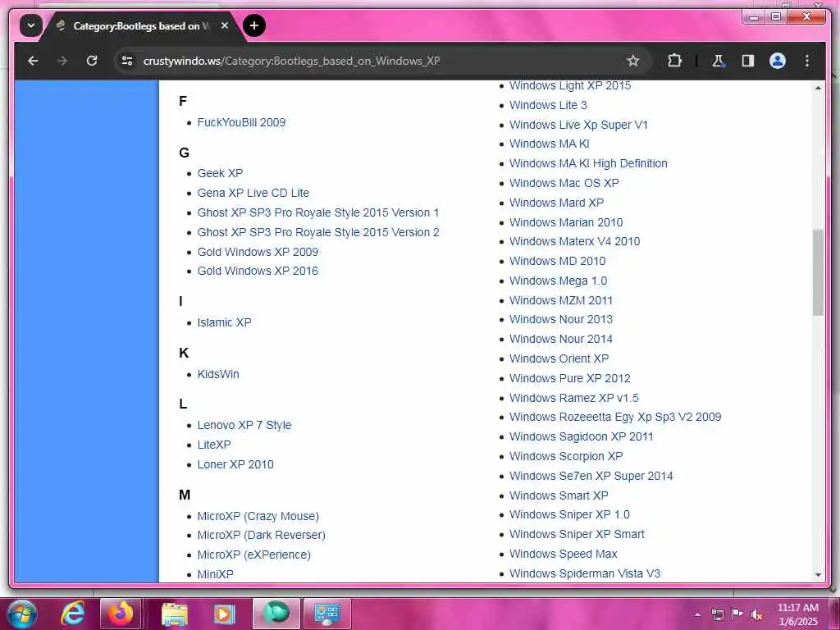Open Windows Mac OS XP link
Screen dimensions: 840x630
click(564, 183)
